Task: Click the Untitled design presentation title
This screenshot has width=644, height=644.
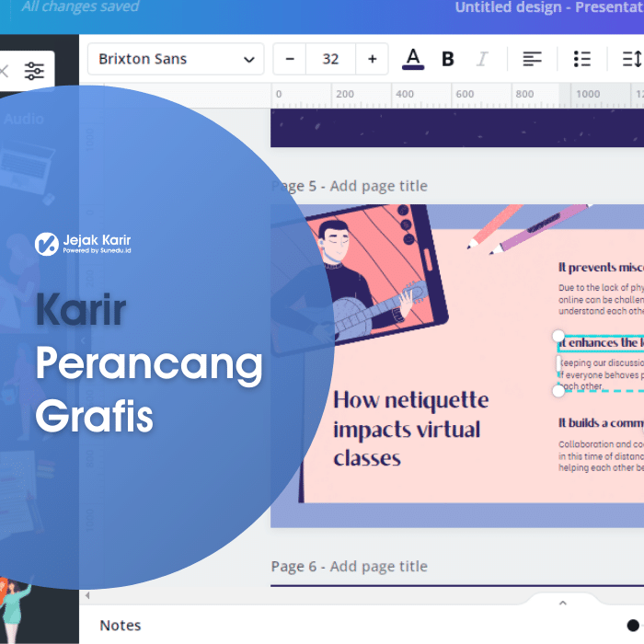Action: [549, 7]
